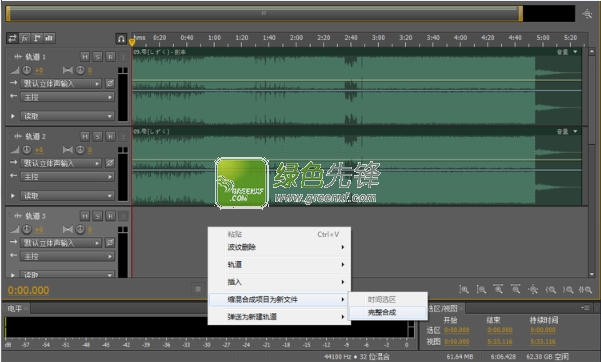Click Zoom Out Amplitude icon

[x=481, y=290]
